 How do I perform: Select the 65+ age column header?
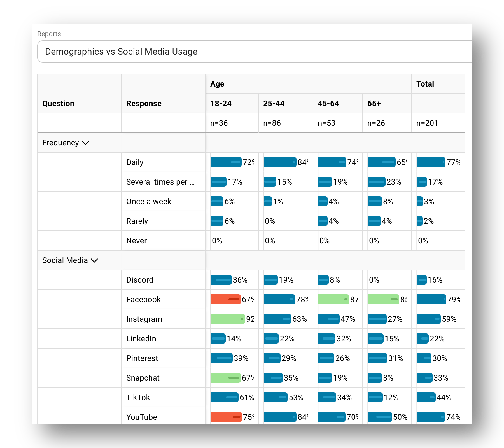374,104
